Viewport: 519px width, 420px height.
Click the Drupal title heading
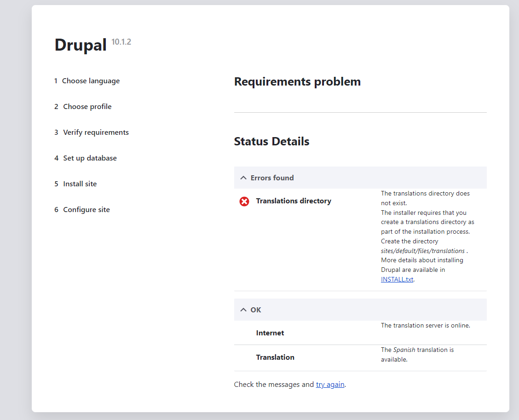pos(81,45)
